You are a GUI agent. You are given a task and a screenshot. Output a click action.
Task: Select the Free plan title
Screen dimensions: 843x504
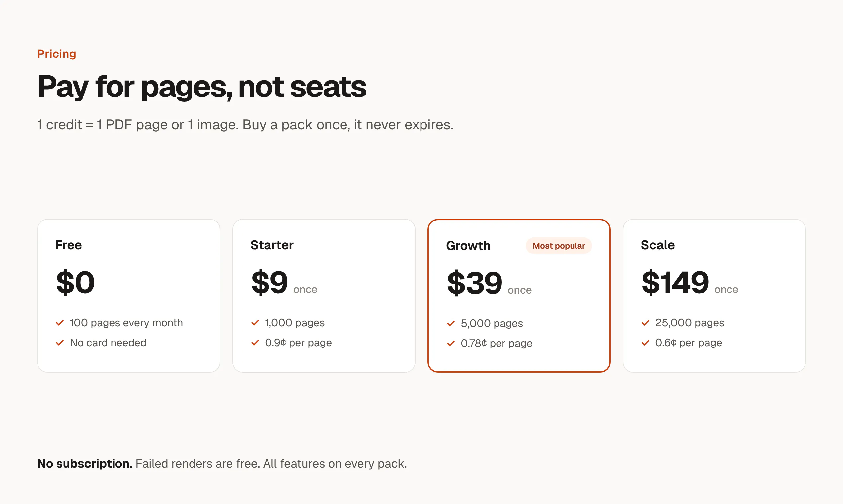coord(68,245)
